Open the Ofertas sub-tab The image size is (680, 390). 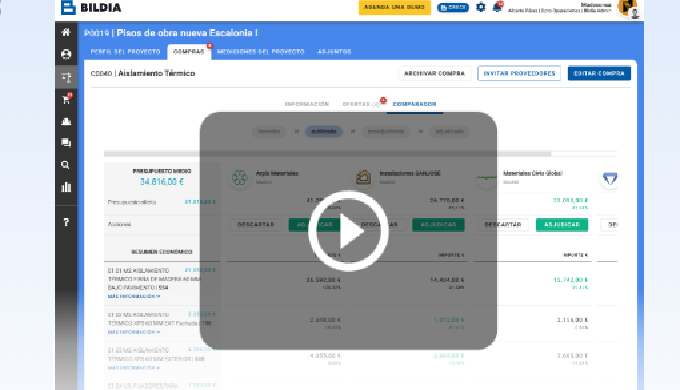point(361,104)
